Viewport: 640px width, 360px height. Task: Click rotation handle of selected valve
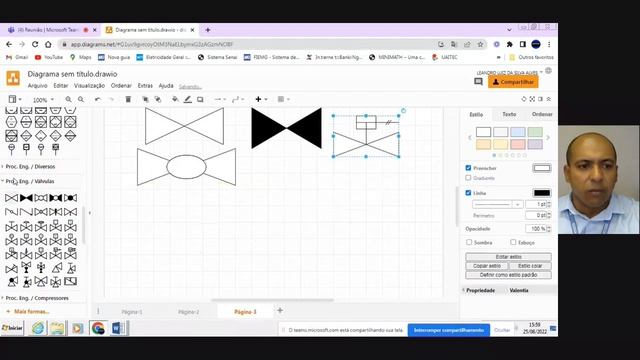pyautogui.click(x=403, y=111)
